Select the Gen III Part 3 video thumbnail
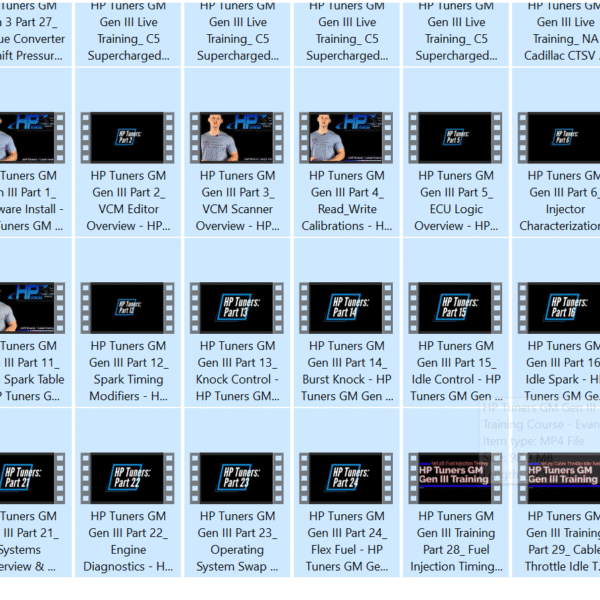 [237, 138]
